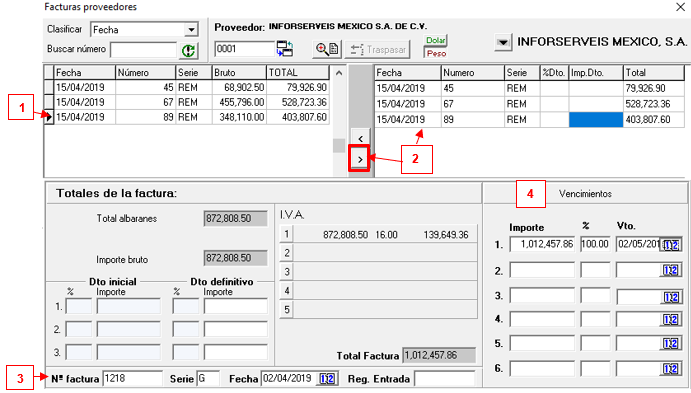Open calendar picker next to Fecha field
691x393 pixels.
point(327,379)
